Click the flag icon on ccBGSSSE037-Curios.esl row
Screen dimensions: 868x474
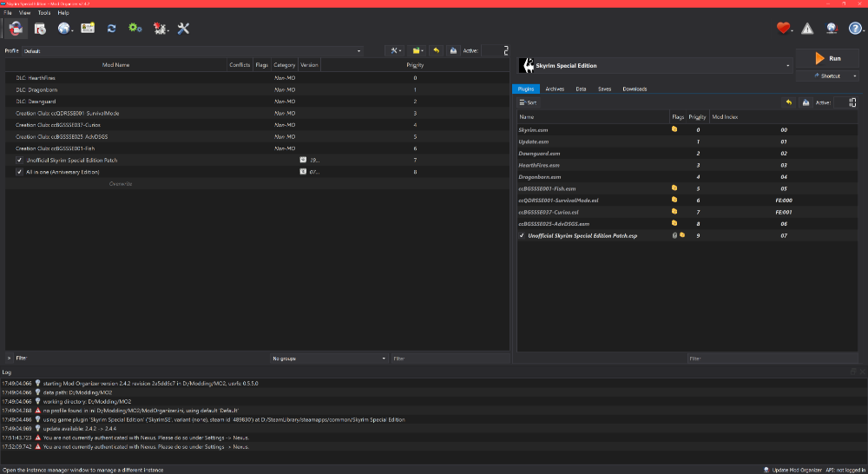coord(674,212)
